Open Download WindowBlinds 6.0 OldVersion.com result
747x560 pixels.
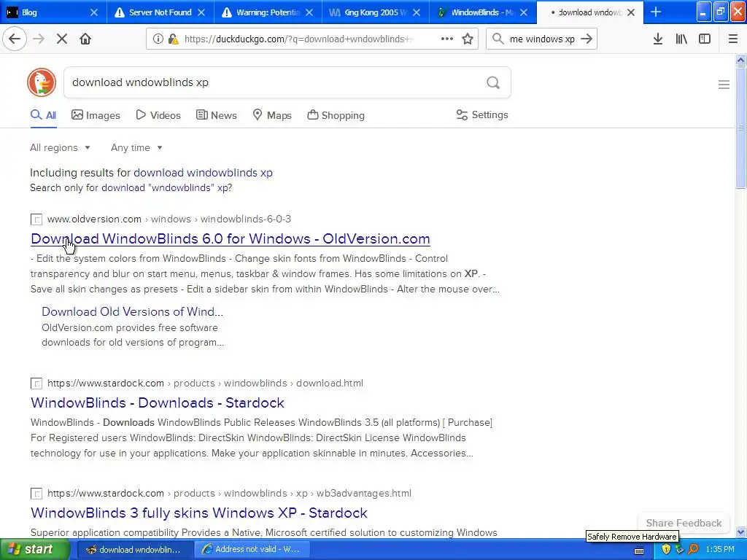[x=231, y=238]
